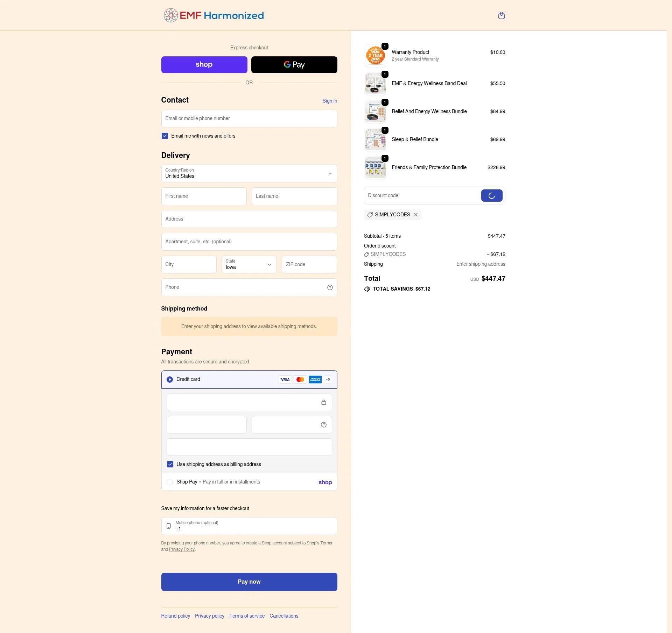This screenshot has width=672, height=633.
Task: Open Shop's Privacy Policy link
Action: (182, 549)
